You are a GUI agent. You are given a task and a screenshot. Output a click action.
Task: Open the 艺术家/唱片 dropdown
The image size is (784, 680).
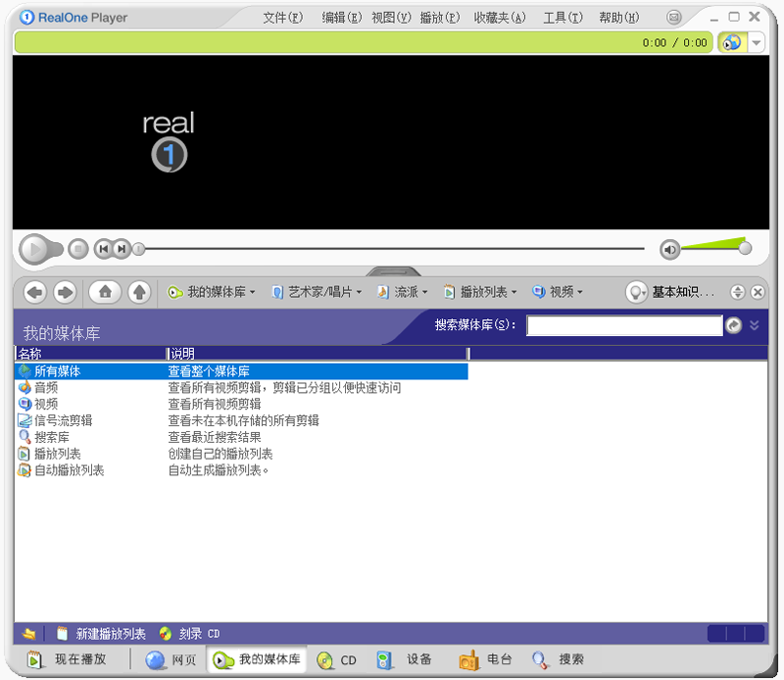point(316,292)
